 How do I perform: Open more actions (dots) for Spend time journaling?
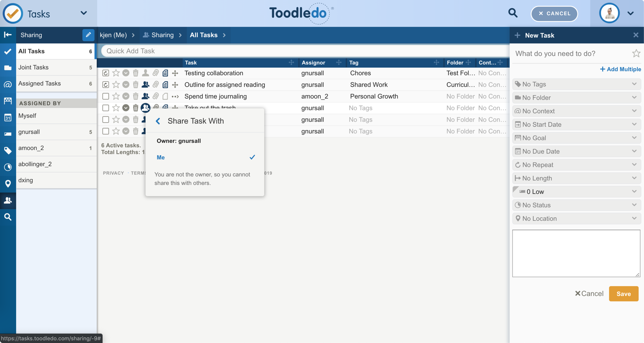tap(175, 96)
